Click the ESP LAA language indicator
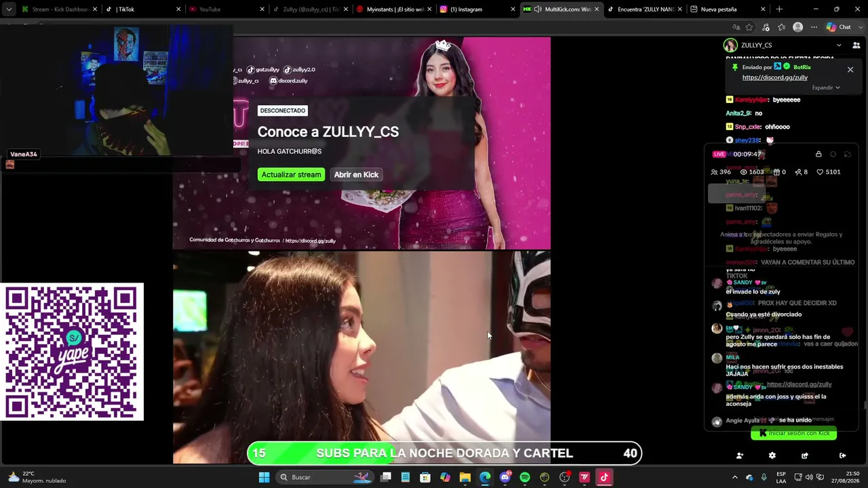868x488 pixels. [x=781, y=477]
